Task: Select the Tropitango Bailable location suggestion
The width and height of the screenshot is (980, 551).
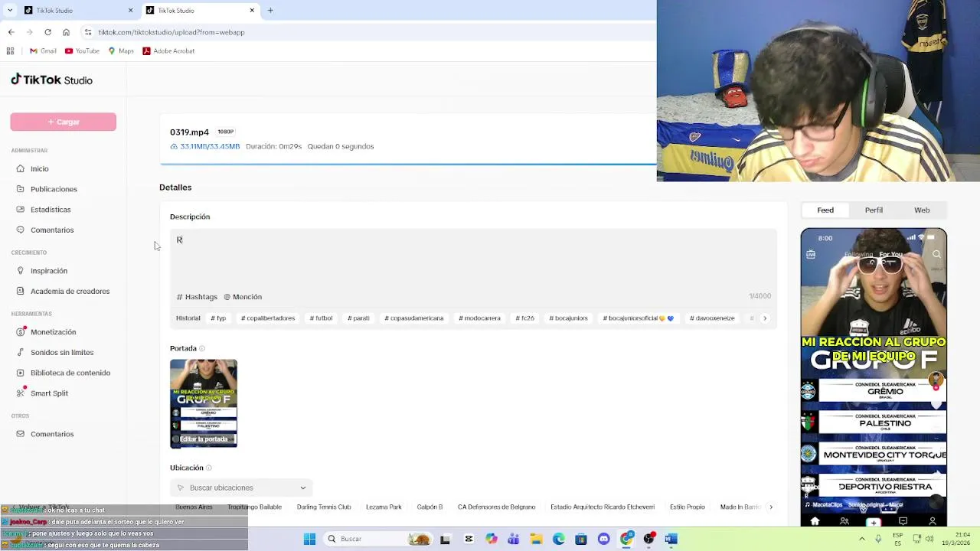Action: pyautogui.click(x=254, y=507)
